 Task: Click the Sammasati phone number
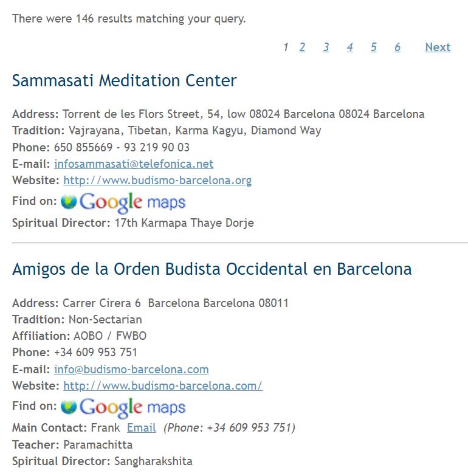point(122,148)
